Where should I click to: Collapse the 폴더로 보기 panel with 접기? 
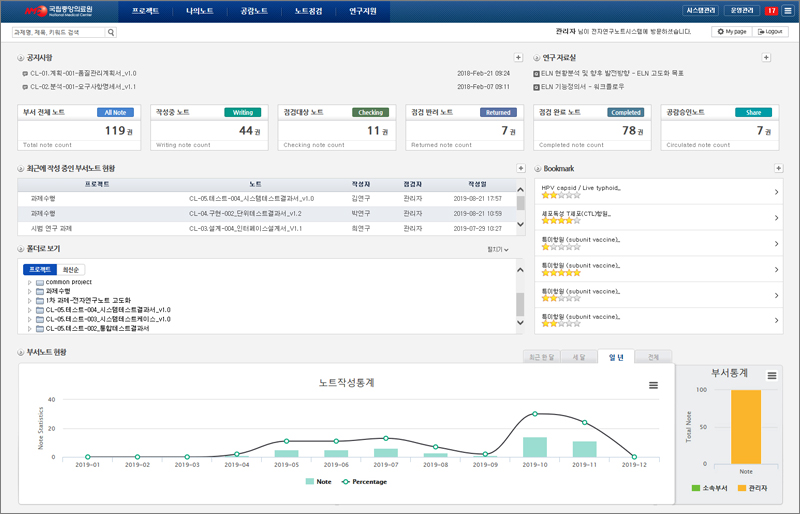click(x=497, y=249)
